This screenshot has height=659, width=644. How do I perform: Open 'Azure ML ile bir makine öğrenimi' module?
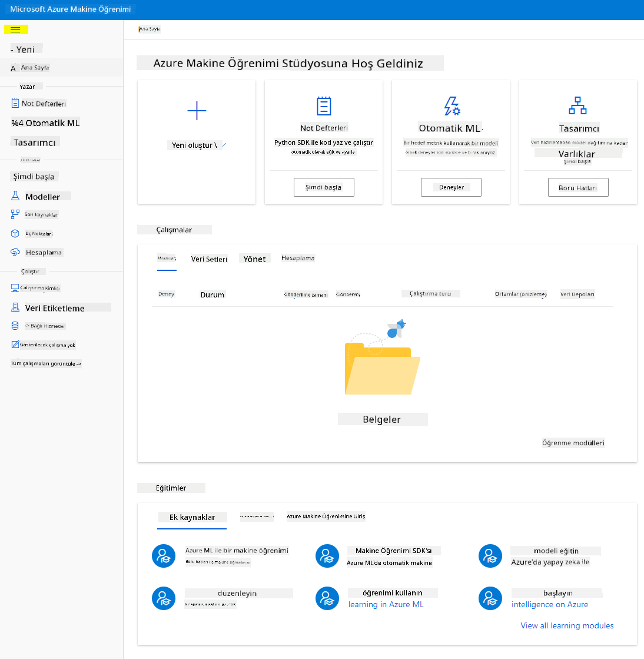pos(237,551)
